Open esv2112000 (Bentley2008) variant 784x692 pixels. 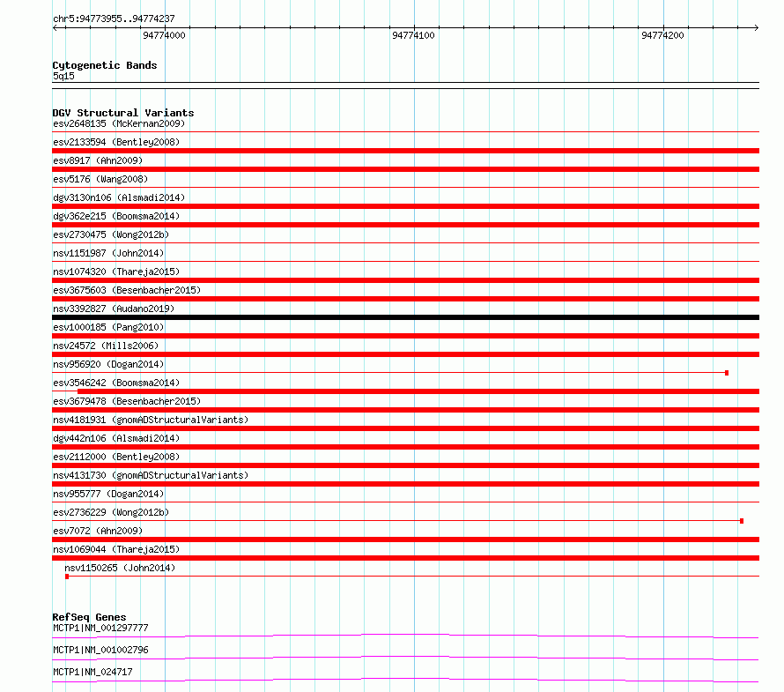coord(116,457)
